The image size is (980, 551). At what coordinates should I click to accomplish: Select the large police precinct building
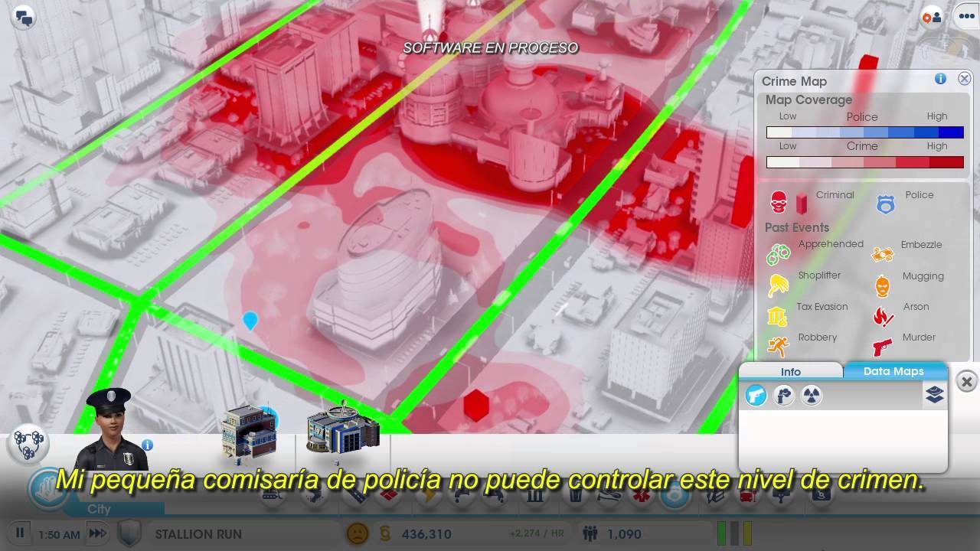pos(342,429)
